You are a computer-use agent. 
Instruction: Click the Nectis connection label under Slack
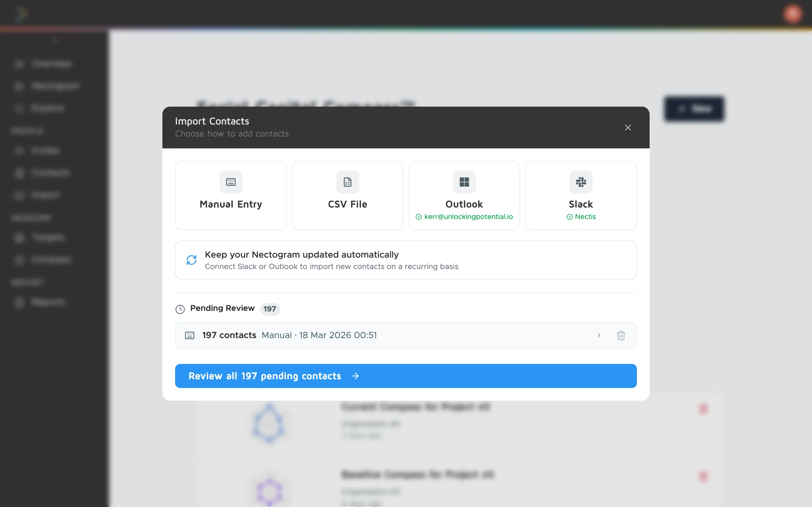(581, 217)
